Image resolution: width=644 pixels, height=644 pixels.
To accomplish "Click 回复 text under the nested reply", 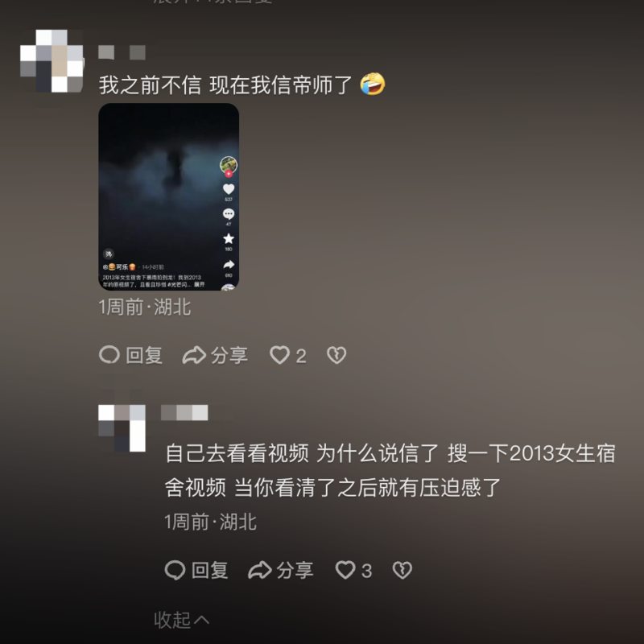I will (x=210, y=571).
